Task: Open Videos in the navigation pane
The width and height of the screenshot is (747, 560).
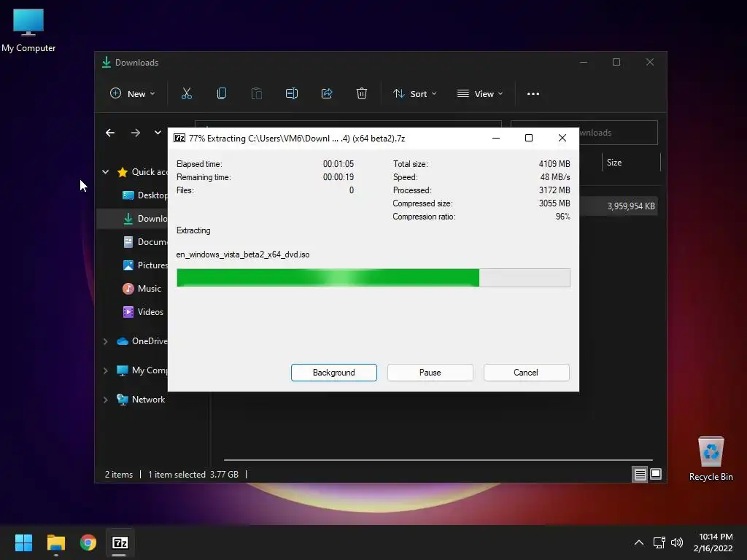Action: click(x=143, y=312)
